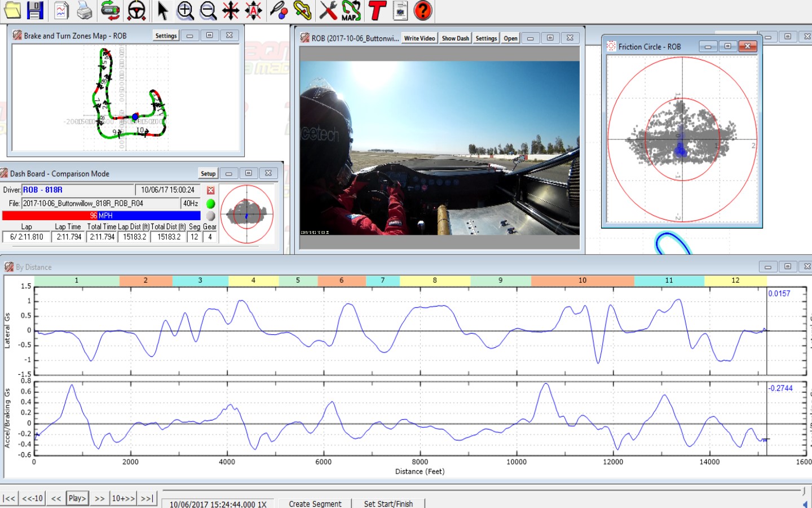Select track segment 10 header
This screenshot has width=812, height=508.
coord(582,281)
